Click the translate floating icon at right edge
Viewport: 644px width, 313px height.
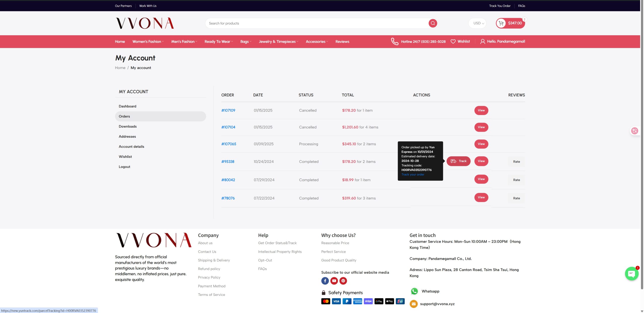(634, 131)
